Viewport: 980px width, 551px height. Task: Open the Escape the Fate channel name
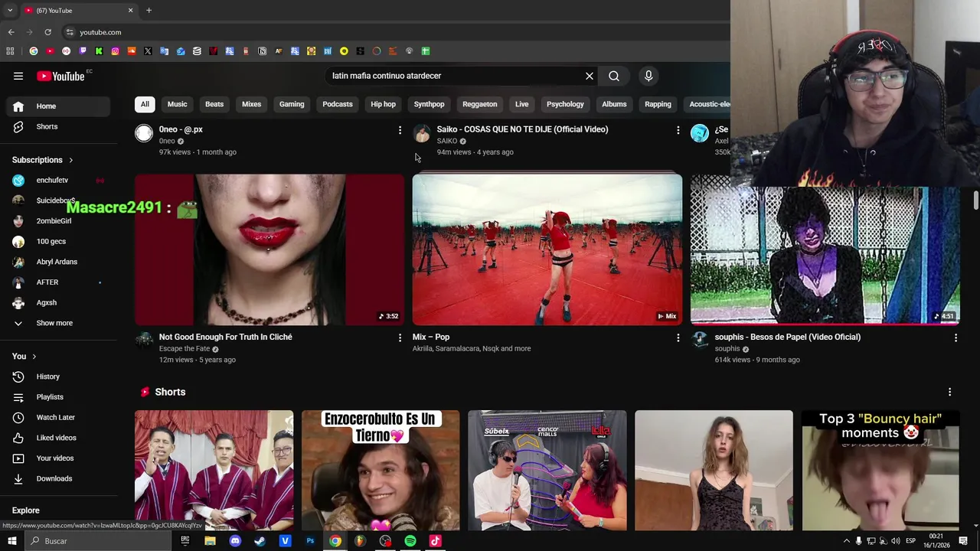coord(185,349)
